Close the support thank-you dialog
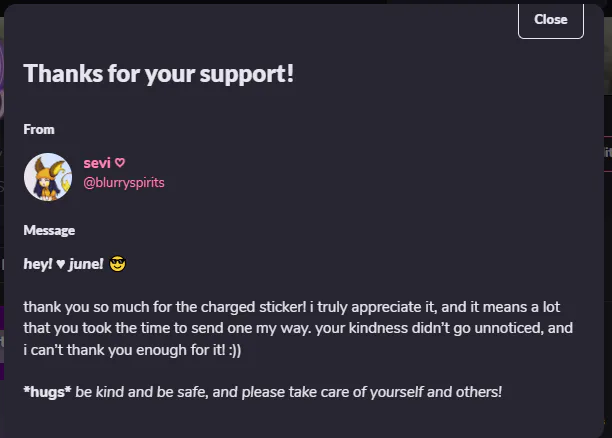The height and width of the screenshot is (438, 612). [551, 20]
